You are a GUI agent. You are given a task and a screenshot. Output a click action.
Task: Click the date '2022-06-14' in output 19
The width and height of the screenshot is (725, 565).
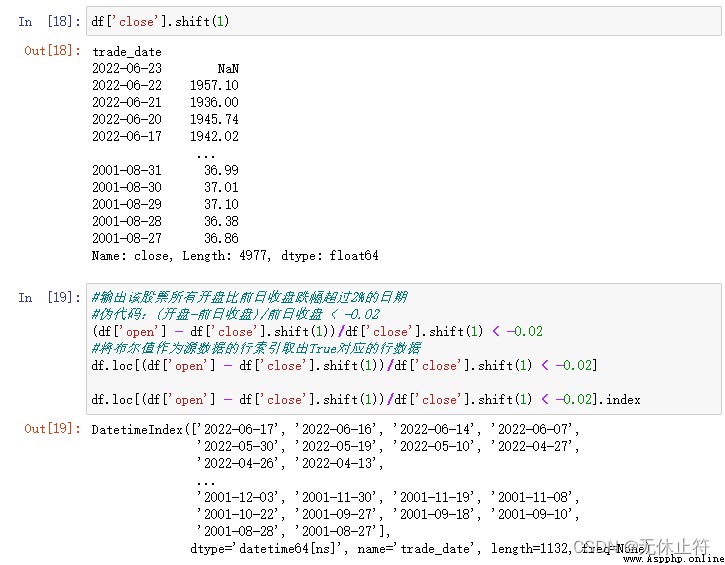(435, 430)
